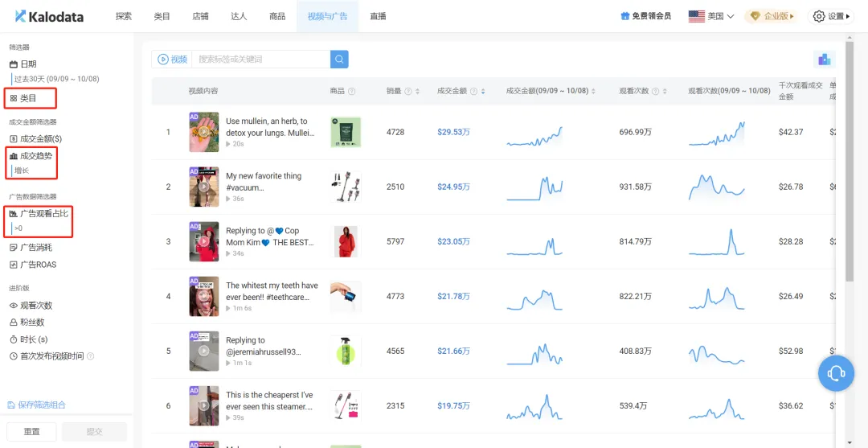Go to the 达人 tab

click(x=239, y=16)
